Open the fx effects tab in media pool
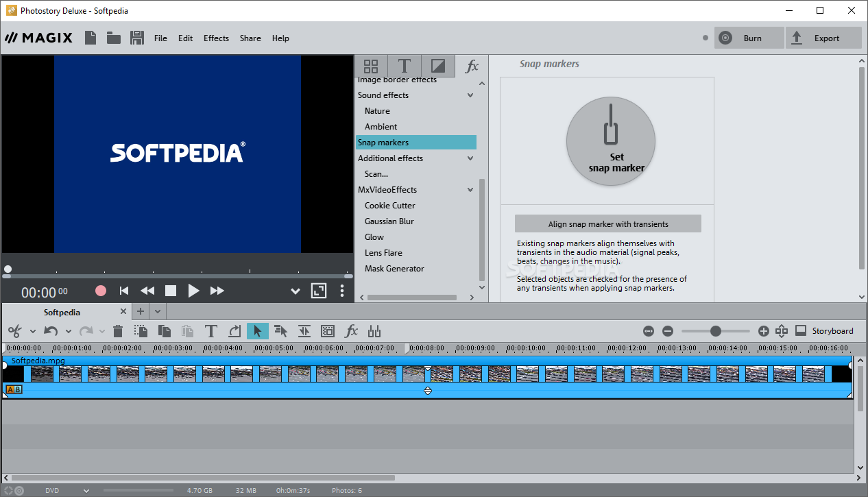This screenshot has height=497, width=868. tap(472, 66)
